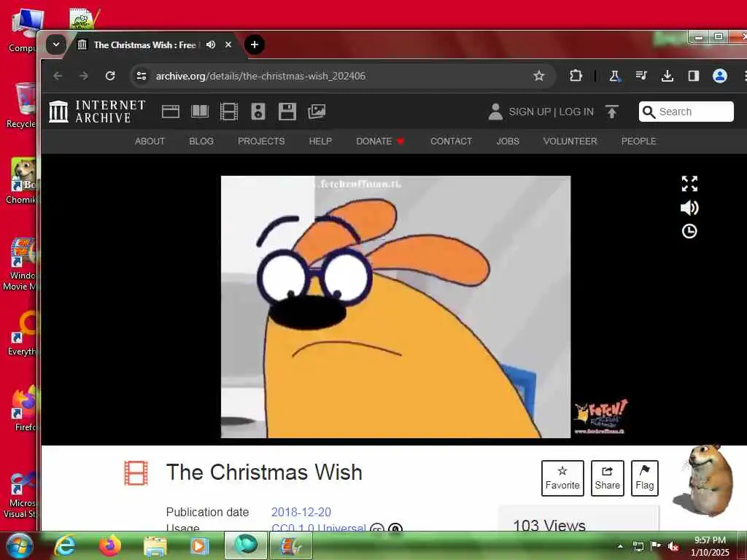Go forward in browser history

point(84,76)
